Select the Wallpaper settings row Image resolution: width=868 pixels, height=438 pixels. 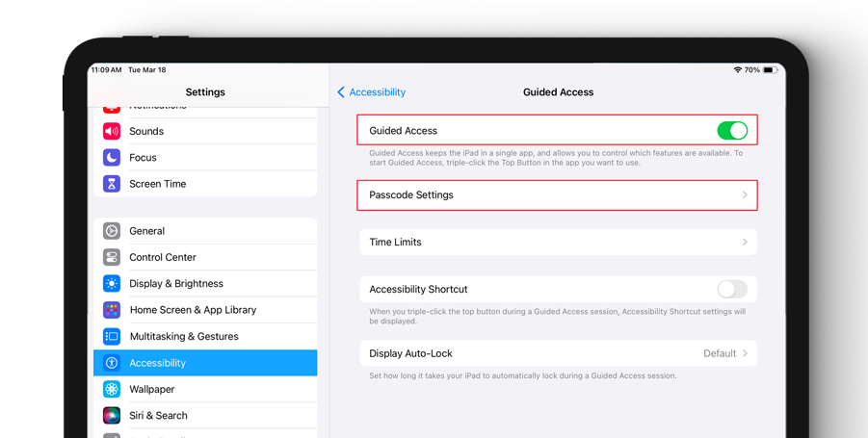pyautogui.click(x=205, y=389)
